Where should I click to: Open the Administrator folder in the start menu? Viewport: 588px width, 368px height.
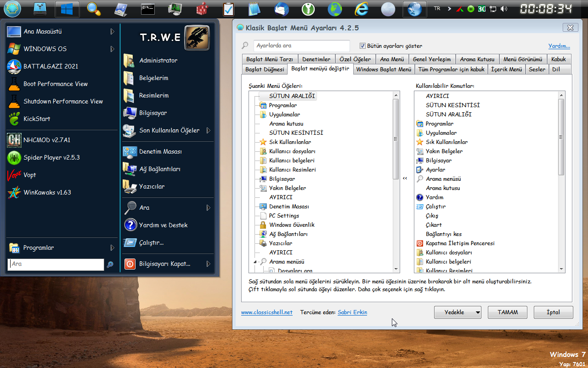168,60
